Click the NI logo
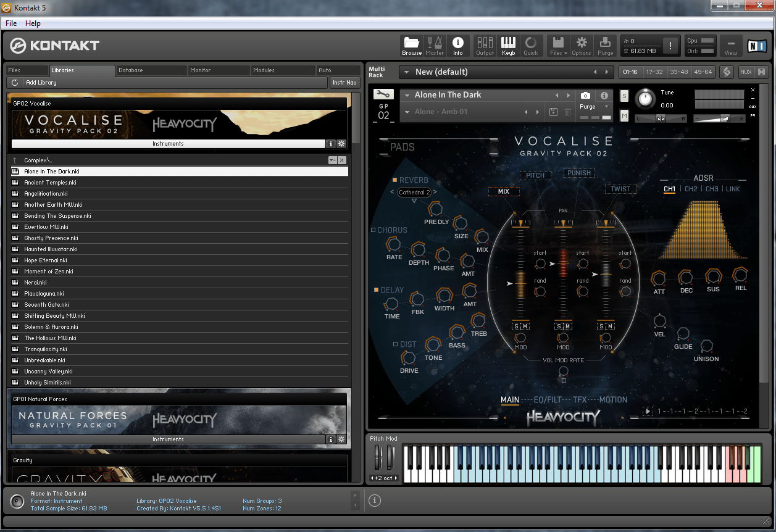 pyautogui.click(x=756, y=46)
